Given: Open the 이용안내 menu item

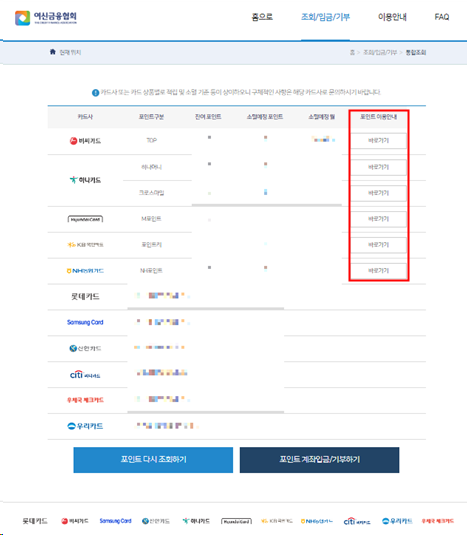Looking at the screenshot, I should coord(392,17).
